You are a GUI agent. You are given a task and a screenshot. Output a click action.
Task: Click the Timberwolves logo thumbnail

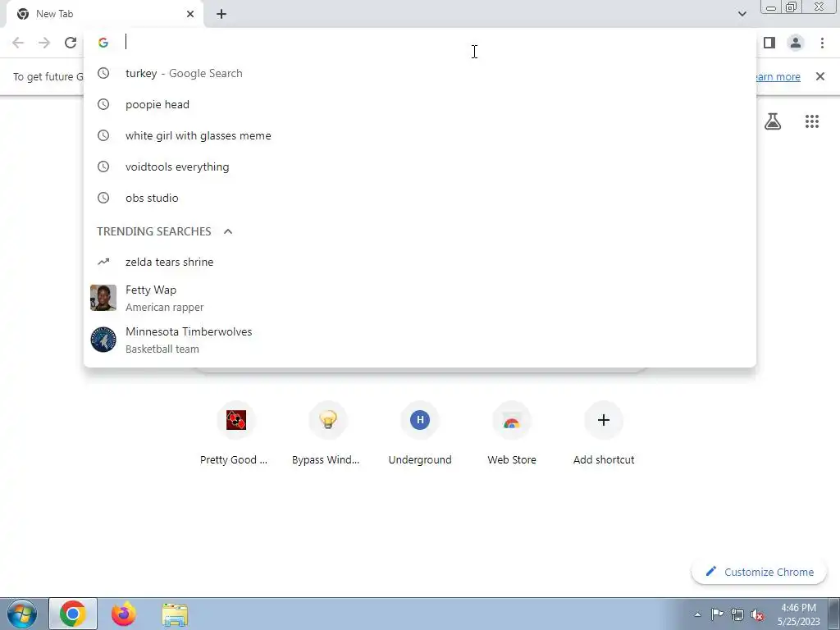(103, 340)
